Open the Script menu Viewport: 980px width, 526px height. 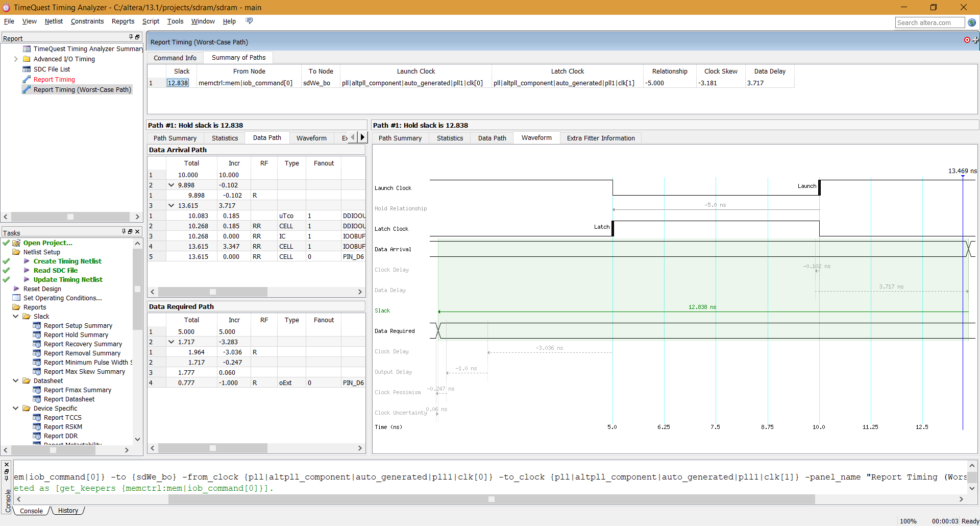(151, 21)
